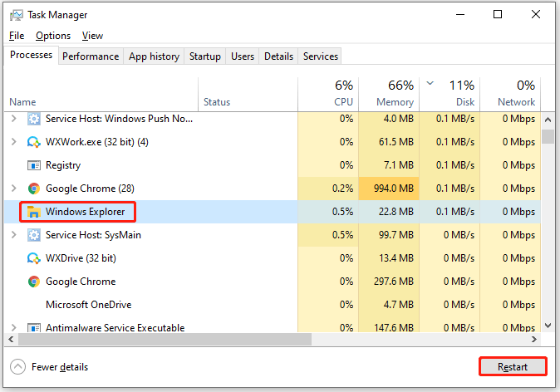Expand the WXWork.exe (32 bit) group
This screenshot has width=560, height=392.
pos(13,142)
